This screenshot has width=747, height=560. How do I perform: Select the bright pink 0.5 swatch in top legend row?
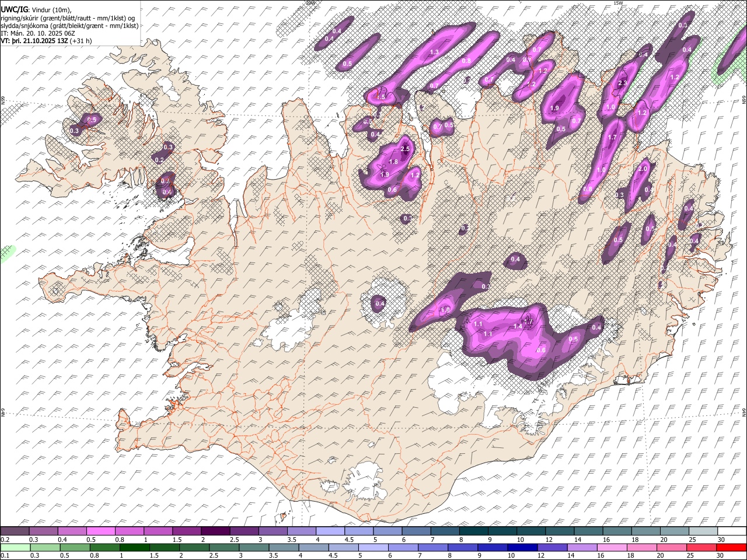pos(100,531)
